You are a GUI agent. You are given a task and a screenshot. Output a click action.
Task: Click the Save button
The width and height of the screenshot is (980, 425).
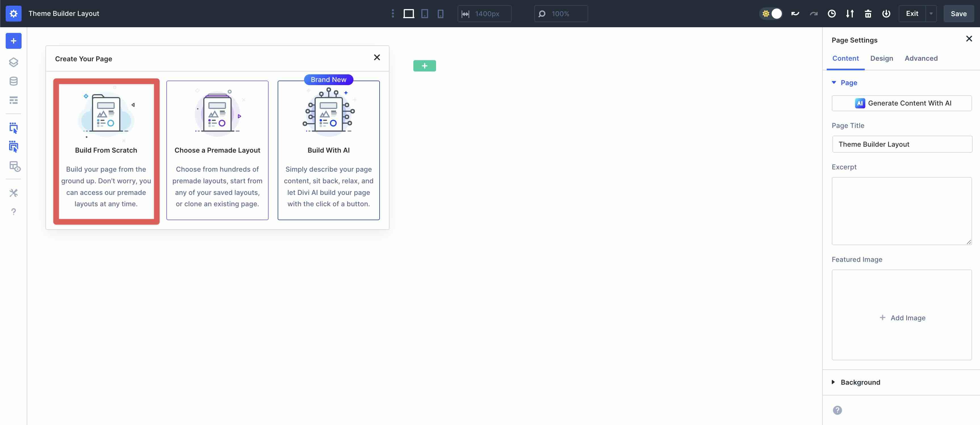(958, 13)
